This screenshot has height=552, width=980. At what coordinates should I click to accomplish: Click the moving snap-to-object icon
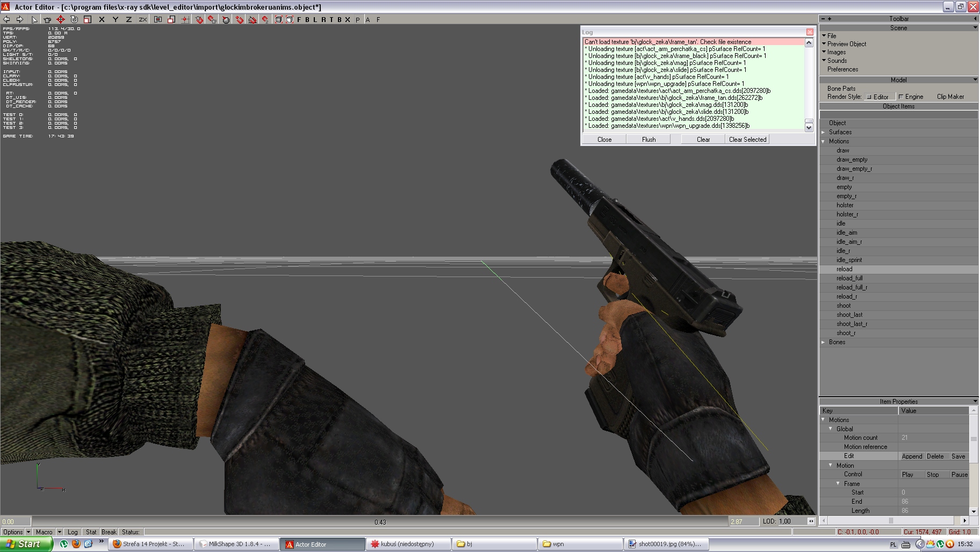(x=212, y=19)
